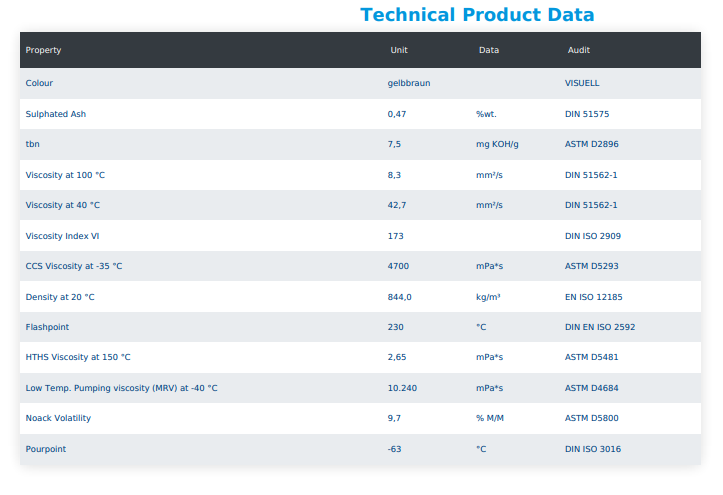Click 'Low Temp. Pumping viscosity (MRV) at -40 °C'
This screenshot has height=495, width=723.
(121, 388)
